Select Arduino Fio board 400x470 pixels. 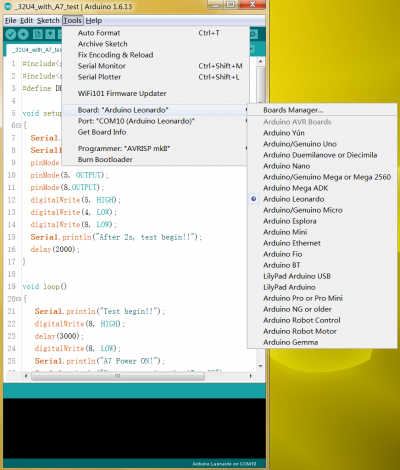tap(322, 254)
